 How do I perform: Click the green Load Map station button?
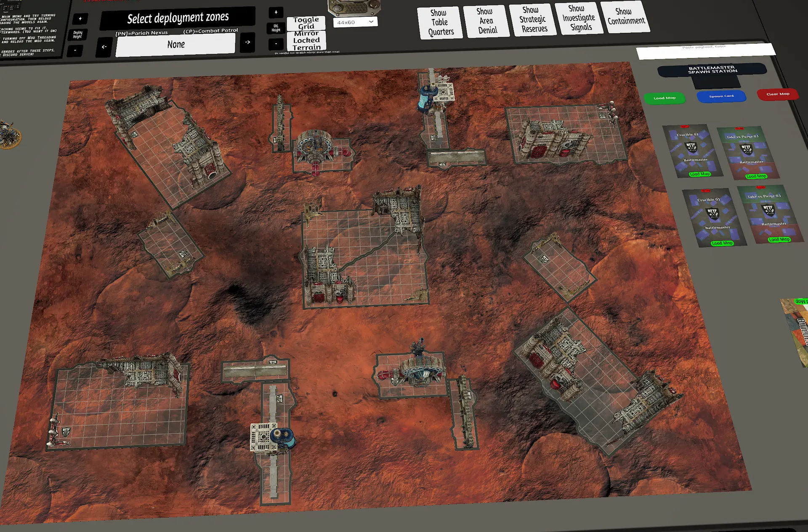point(664,98)
